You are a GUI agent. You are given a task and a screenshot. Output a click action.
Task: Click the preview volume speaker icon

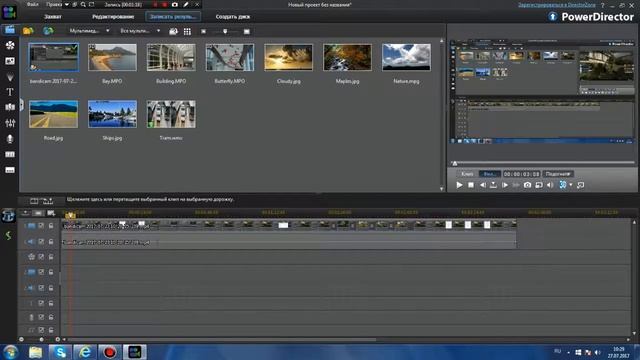[x=550, y=185]
